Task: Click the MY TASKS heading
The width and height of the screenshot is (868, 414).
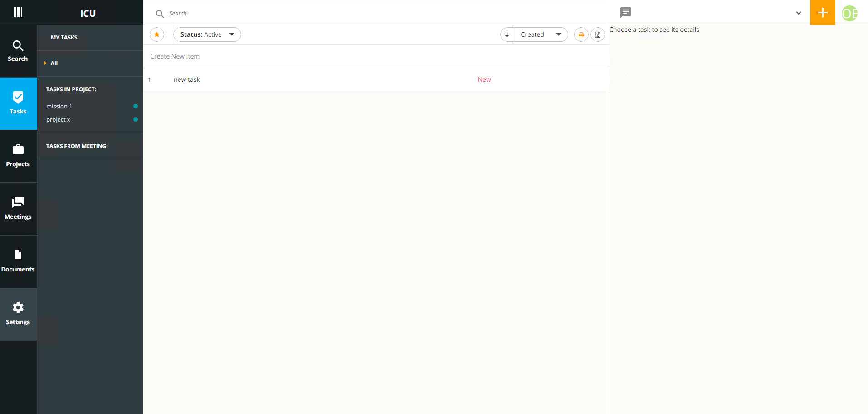Action: coord(64,38)
